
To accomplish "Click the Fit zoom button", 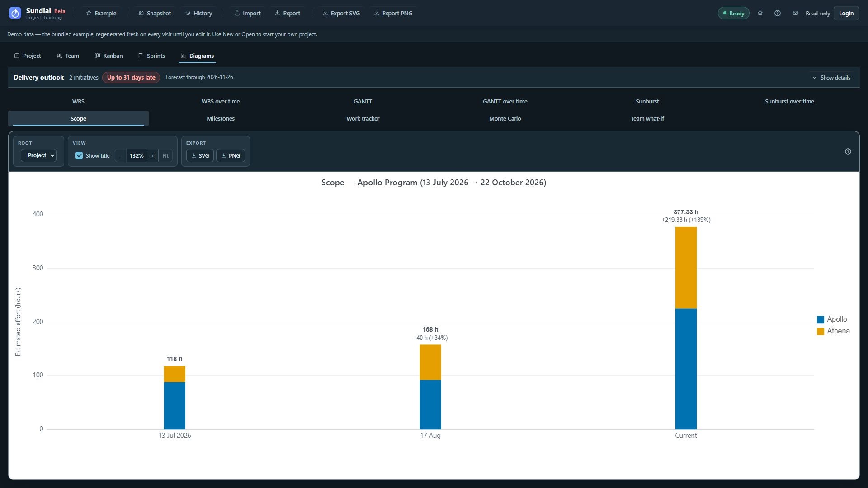I will click(x=165, y=155).
